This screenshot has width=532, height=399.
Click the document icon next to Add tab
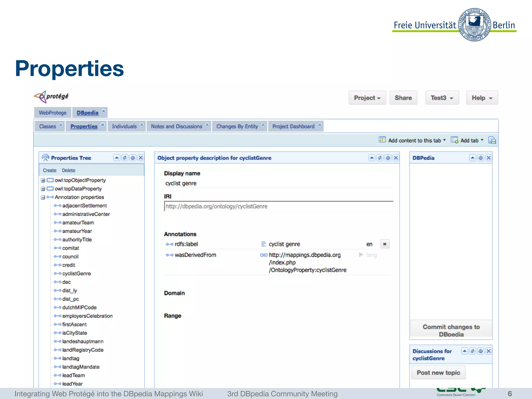492,140
